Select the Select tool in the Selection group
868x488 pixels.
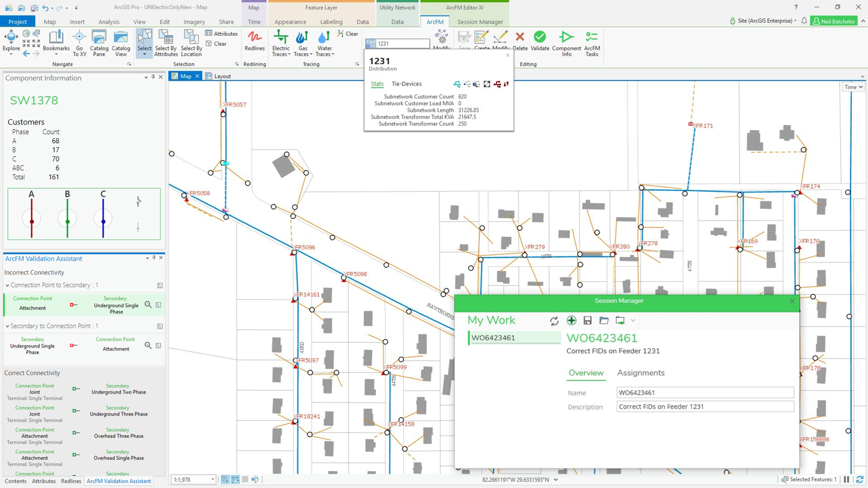144,41
